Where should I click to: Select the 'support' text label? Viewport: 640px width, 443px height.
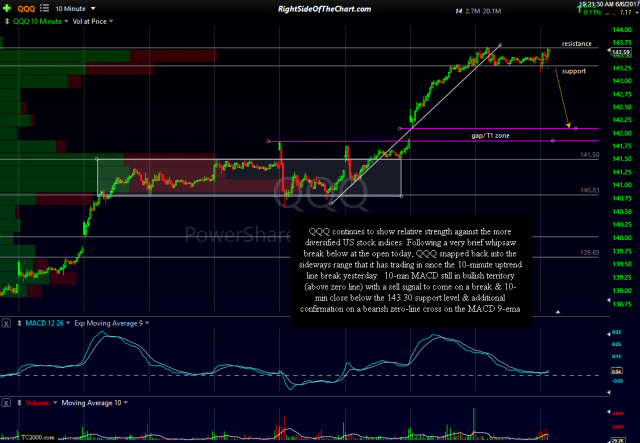point(573,71)
